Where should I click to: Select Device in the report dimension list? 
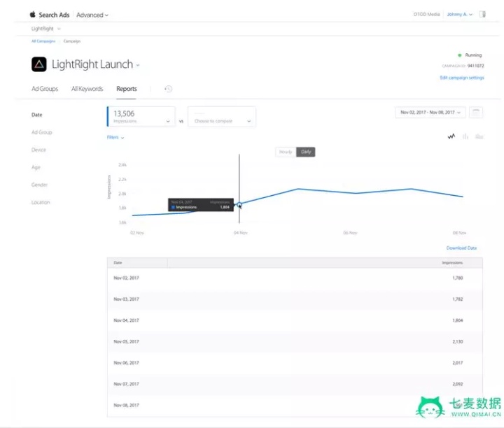tap(38, 150)
